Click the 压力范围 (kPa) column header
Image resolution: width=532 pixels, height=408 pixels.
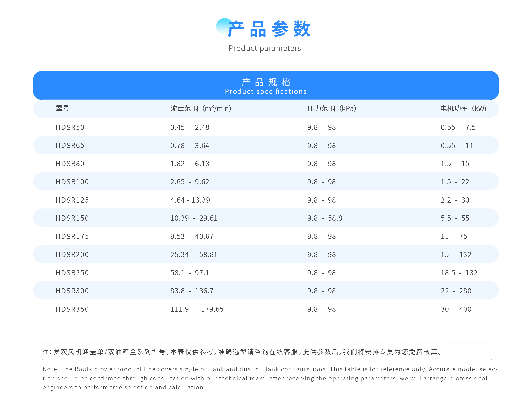332,108
